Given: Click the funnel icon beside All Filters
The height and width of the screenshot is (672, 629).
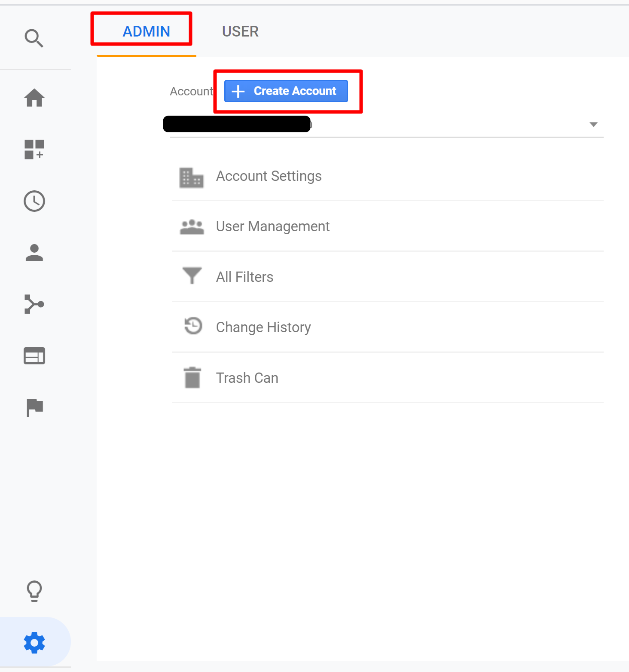Looking at the screenshot, I should 192,276.
